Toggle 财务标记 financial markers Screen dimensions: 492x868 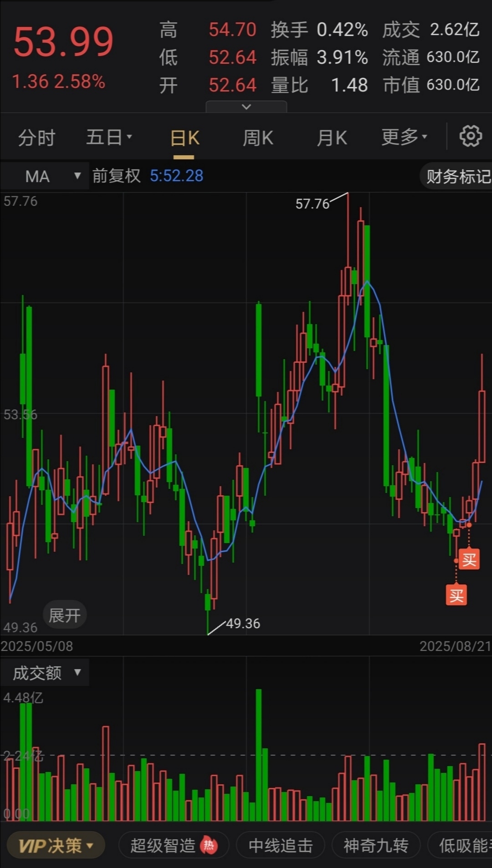pyautogui.click(x=456, y=176)
